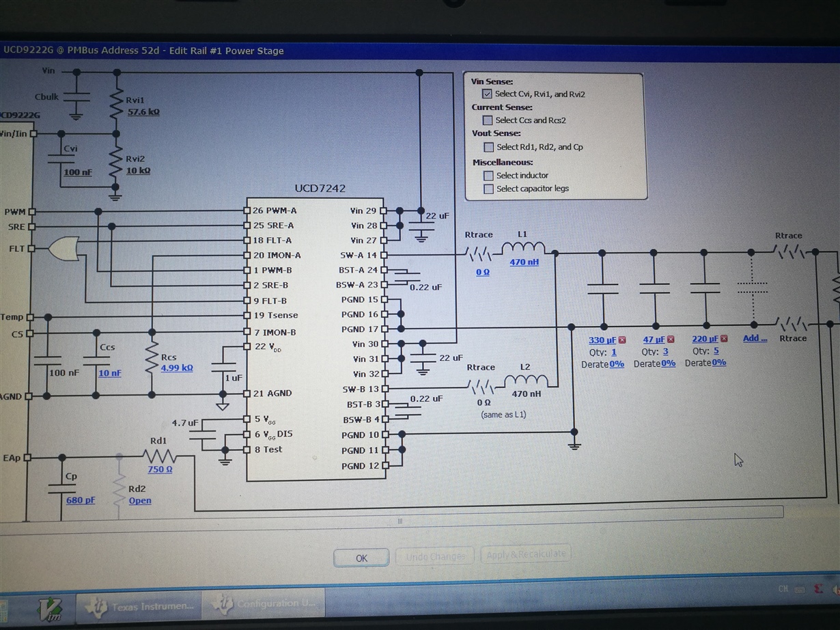The image size is (840, 630).
Task: Click Apply & Recalculate button
Action: [525, 554]
